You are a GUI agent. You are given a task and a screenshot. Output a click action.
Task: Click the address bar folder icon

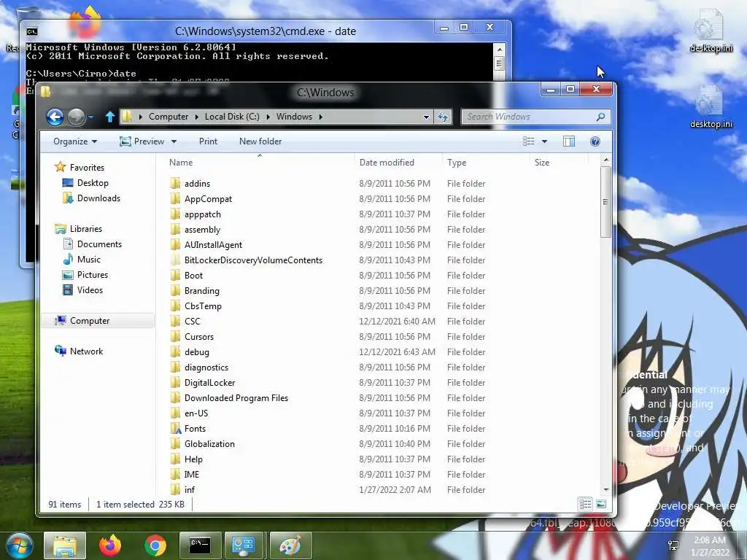coord(127,117)
